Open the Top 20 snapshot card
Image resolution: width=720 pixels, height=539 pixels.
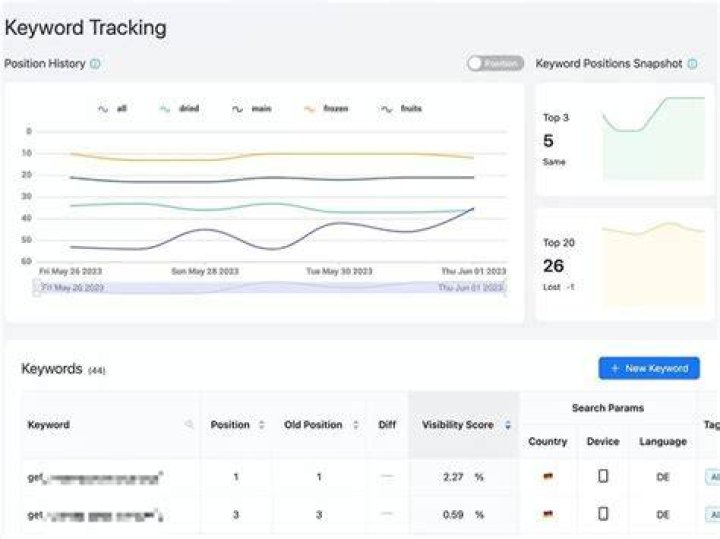[625, 265]
